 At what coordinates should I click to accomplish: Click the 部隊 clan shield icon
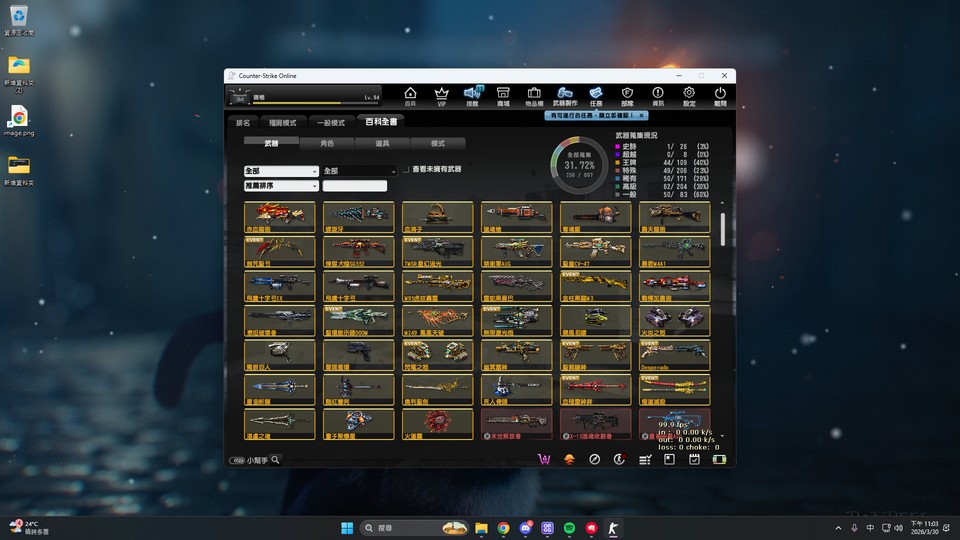tap(627, 95)
